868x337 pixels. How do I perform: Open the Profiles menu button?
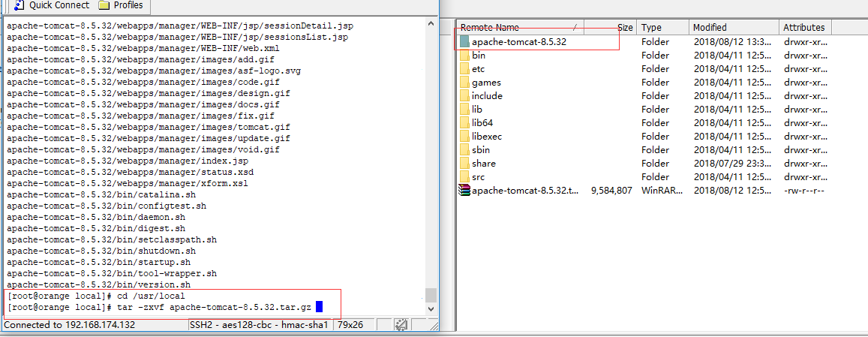[x=122, y=5]
